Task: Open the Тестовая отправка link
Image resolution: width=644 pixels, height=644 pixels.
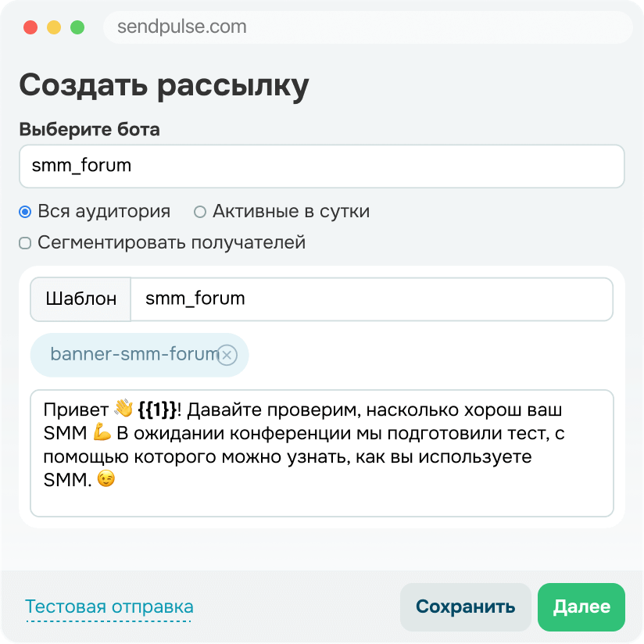Action: tap(109, 607)
